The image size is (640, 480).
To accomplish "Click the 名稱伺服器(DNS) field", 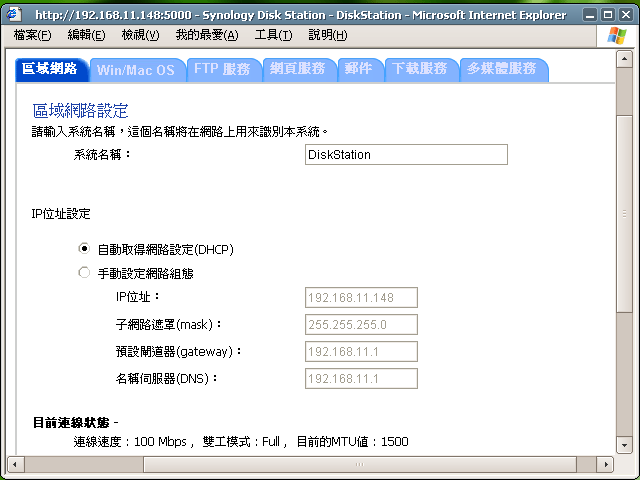I will tap(361, 378).
